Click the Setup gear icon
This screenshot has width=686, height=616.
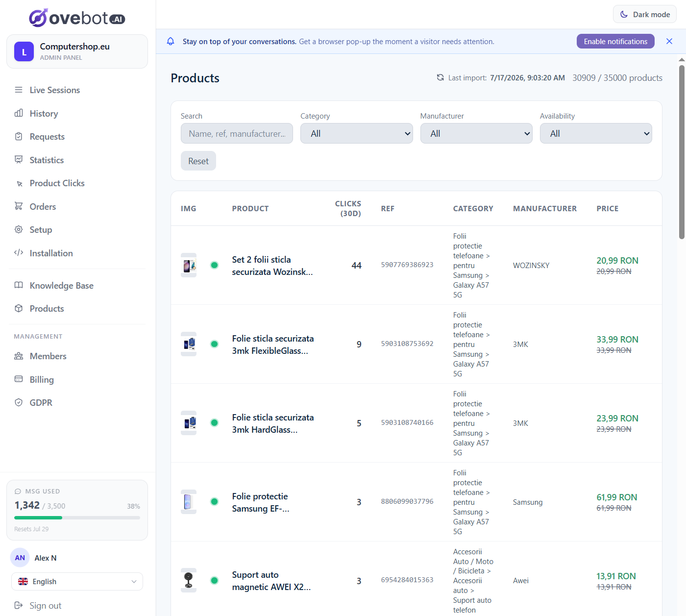[19, 229]
